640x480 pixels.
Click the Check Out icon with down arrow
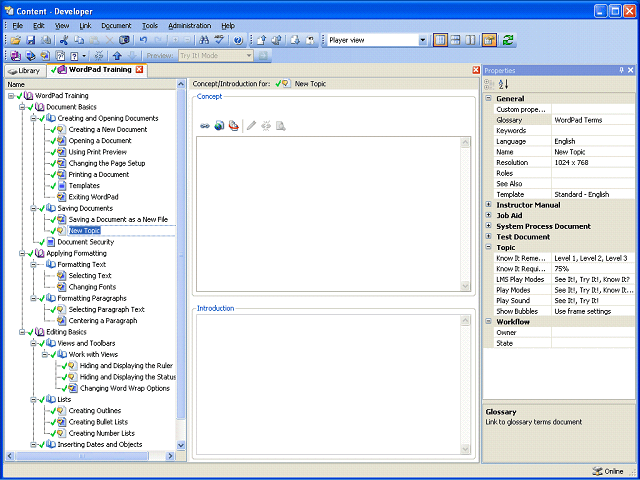coord(295,40)
